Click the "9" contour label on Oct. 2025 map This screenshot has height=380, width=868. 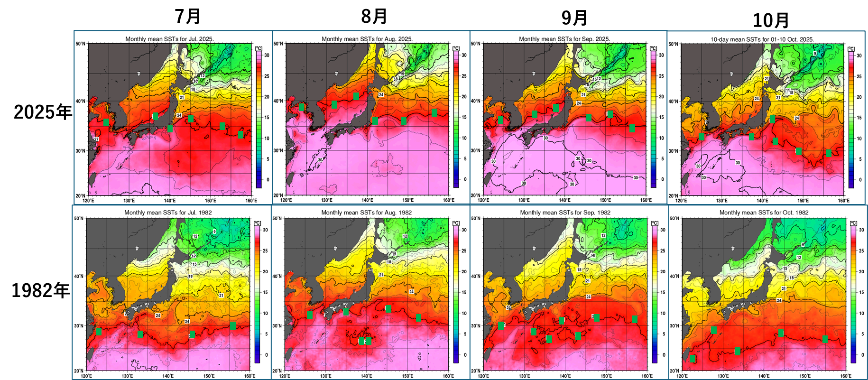coord(815,54)
